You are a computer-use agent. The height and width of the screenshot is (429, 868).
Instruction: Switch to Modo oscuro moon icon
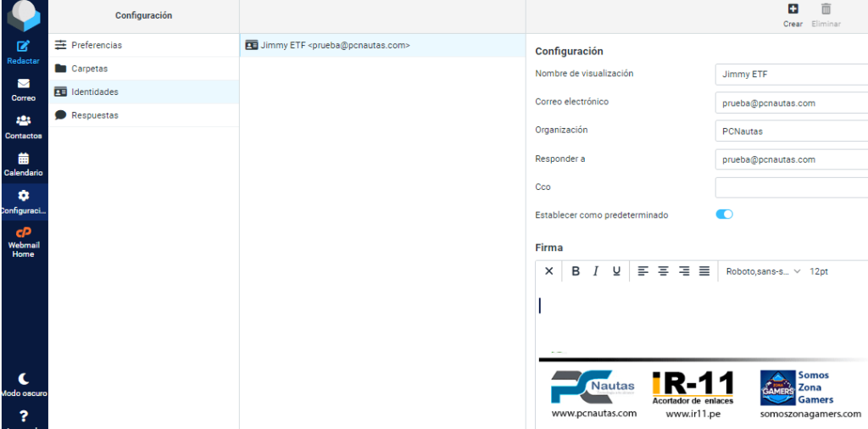[23, 379]
